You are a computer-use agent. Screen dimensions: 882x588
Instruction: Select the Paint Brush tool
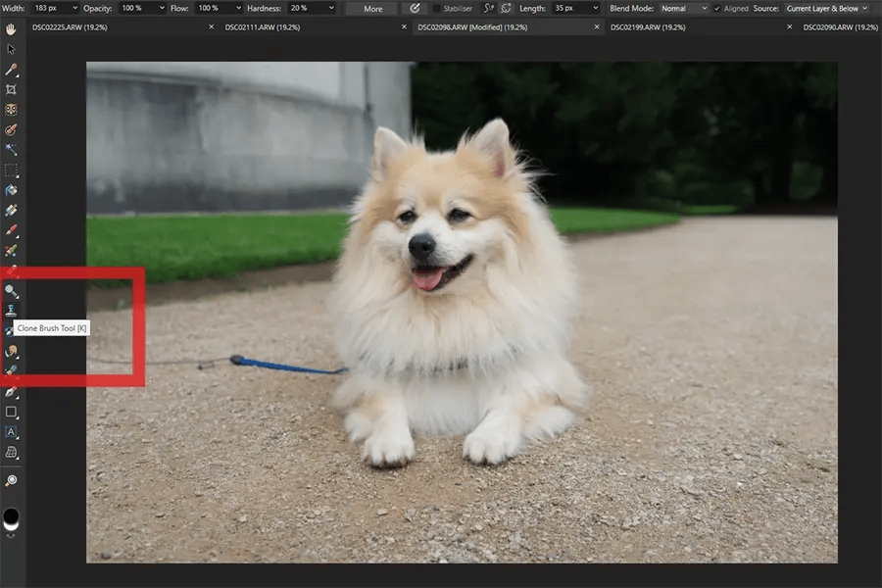tap(11, 230)
